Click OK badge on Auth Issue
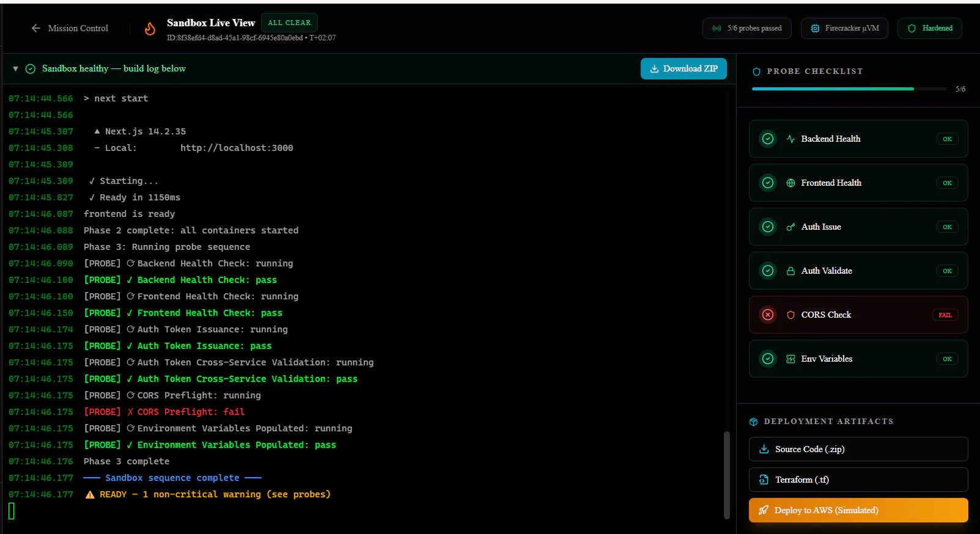The height and width of the screenshot is (534, 980). click(947, 227)
